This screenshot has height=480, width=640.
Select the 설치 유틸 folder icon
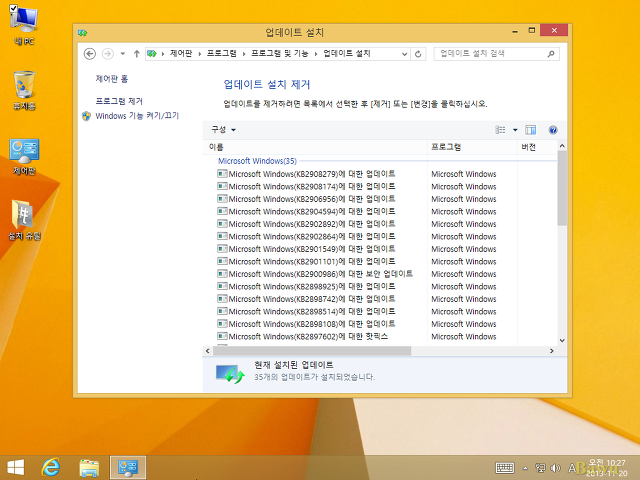pyautogui.click(x=24, y=220)
